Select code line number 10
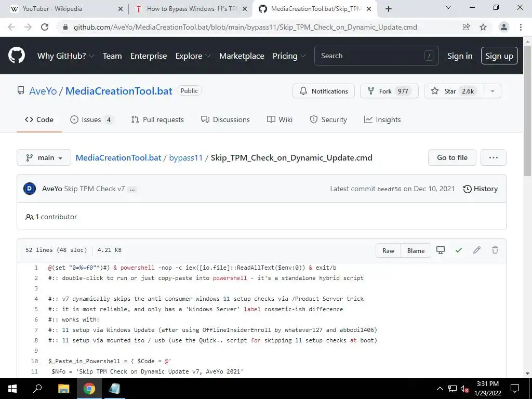Image resolution: width=532 pixels, height=399 pixels. coord(35,361)
